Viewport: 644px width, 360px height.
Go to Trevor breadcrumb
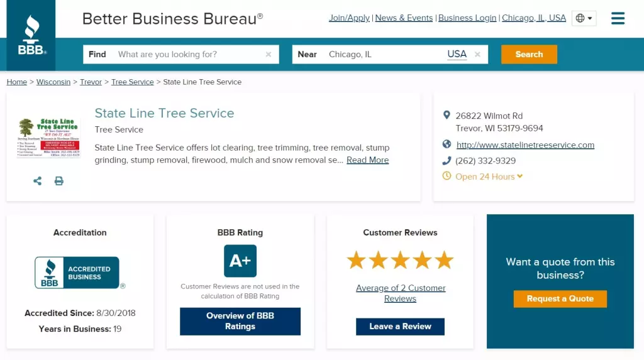click(91, 82)
